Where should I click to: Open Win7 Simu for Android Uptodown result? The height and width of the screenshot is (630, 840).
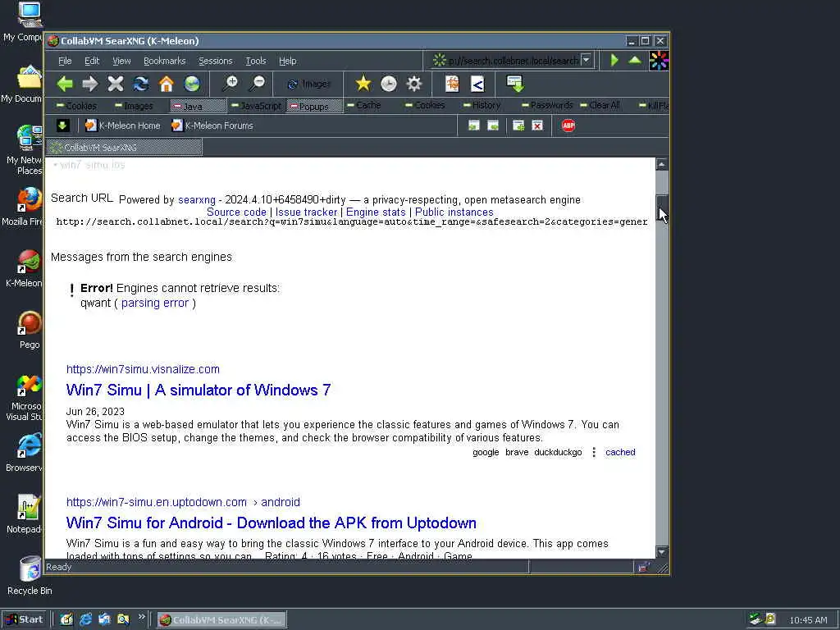[271, 523]
